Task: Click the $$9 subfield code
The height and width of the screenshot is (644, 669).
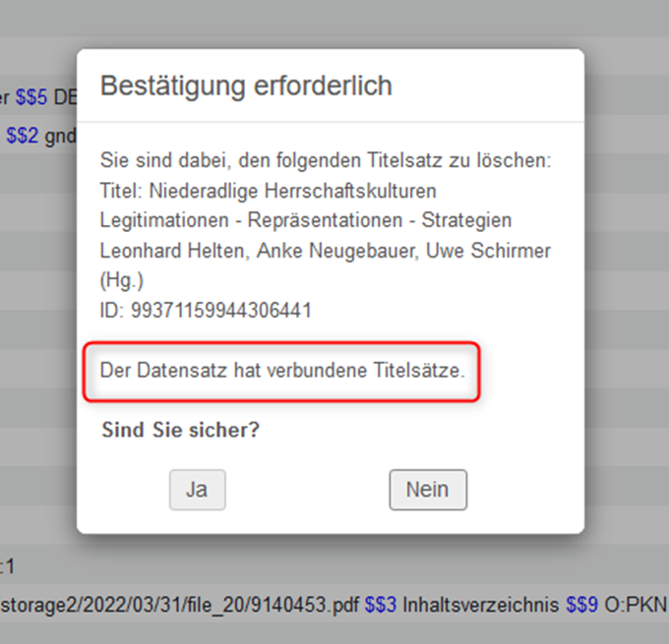Action: tap(581, 604)
